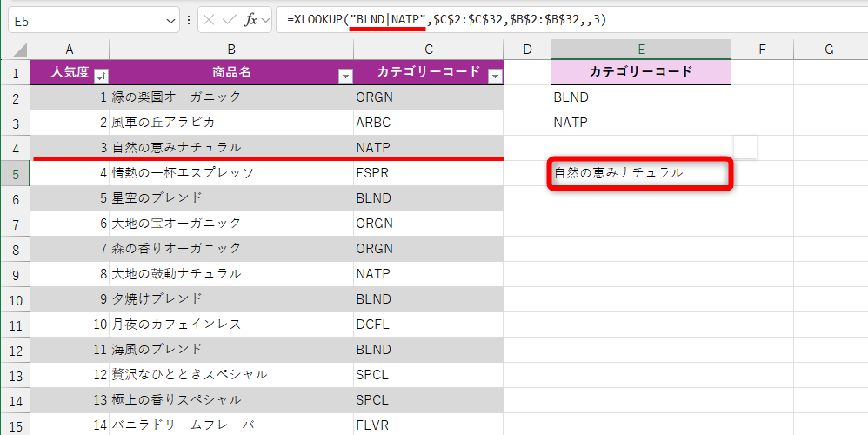Select column D header
The height and width of the screenshot is (435, 868).
pos(527,50)
